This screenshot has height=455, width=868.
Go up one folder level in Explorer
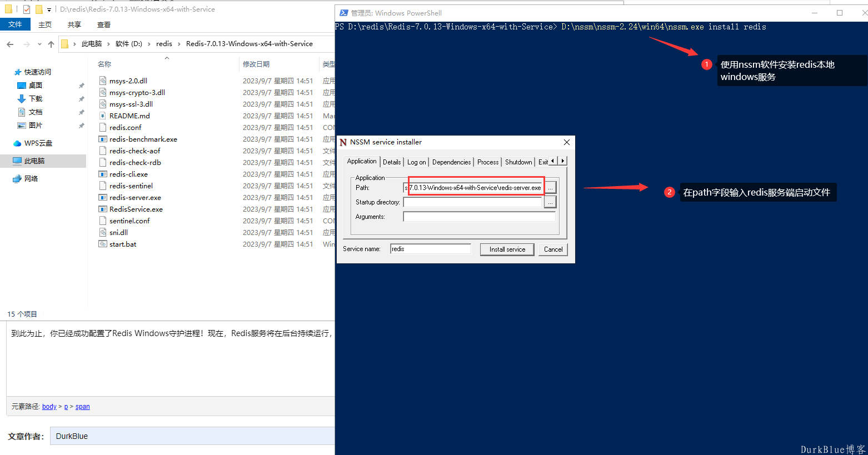coord(51,44)
